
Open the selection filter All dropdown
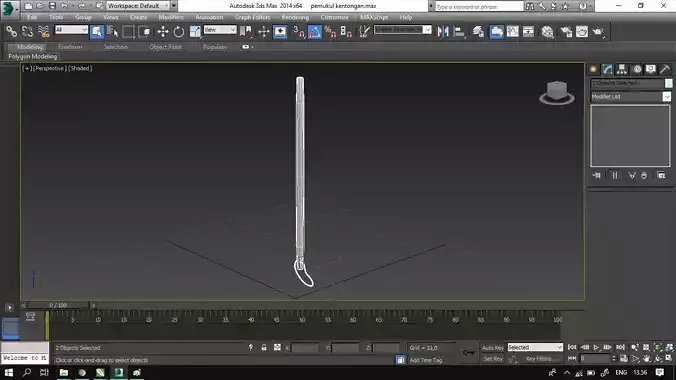(x=71, y=30)
